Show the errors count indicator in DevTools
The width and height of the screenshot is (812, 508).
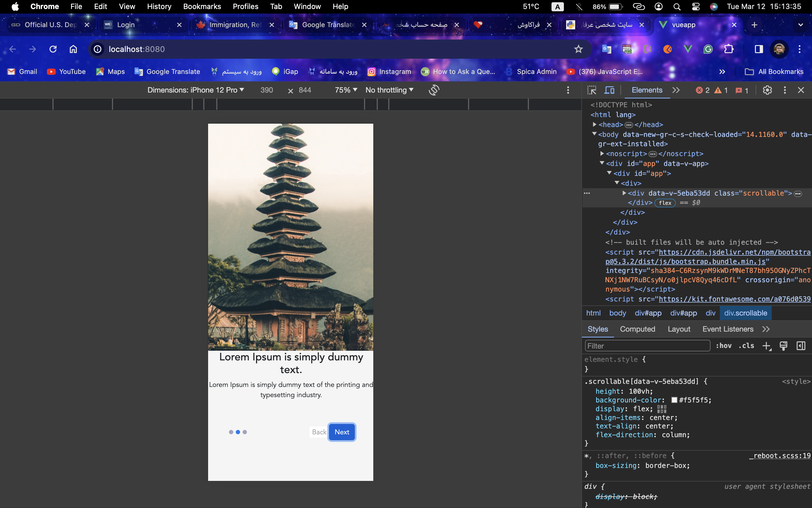(703, 90)
